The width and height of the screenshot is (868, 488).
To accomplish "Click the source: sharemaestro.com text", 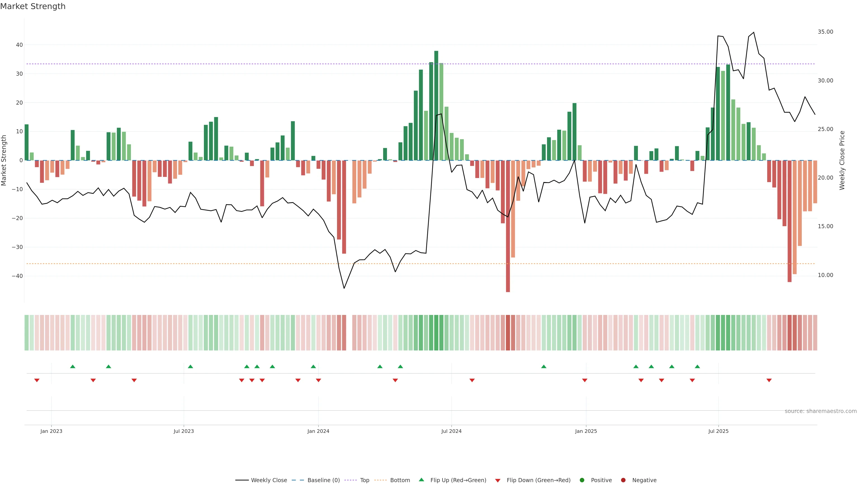I will 821,411.
